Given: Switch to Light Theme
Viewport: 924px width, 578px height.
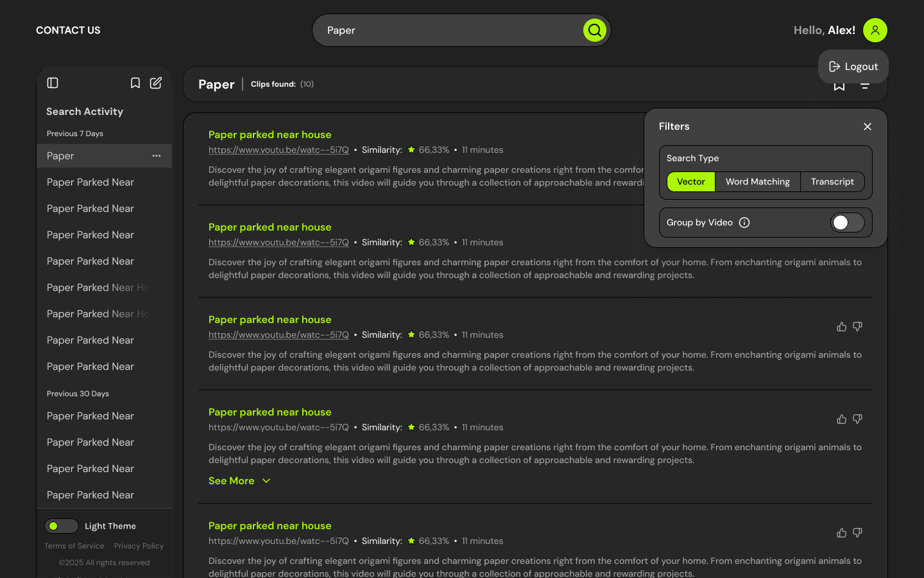Looking at the screenshot, I should 62,526.
